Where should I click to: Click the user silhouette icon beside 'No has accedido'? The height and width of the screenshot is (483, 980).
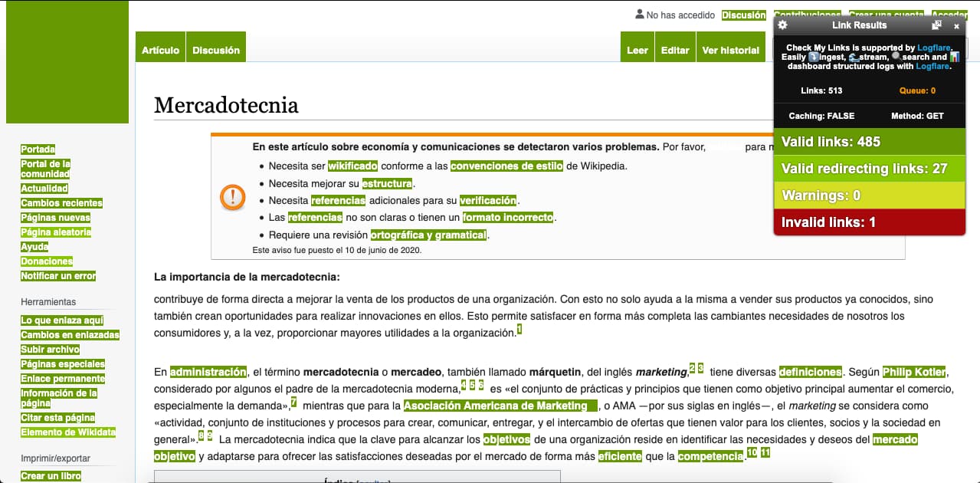click(x=640, y=15)
